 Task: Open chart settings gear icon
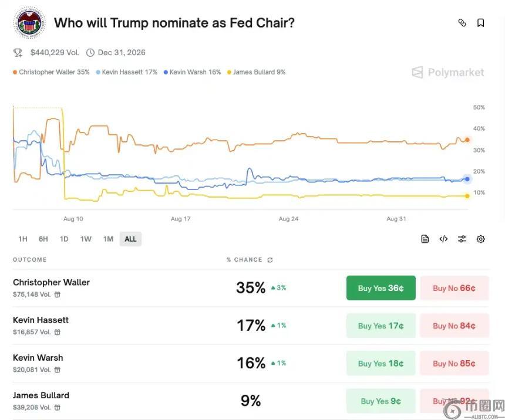point(481,239)
